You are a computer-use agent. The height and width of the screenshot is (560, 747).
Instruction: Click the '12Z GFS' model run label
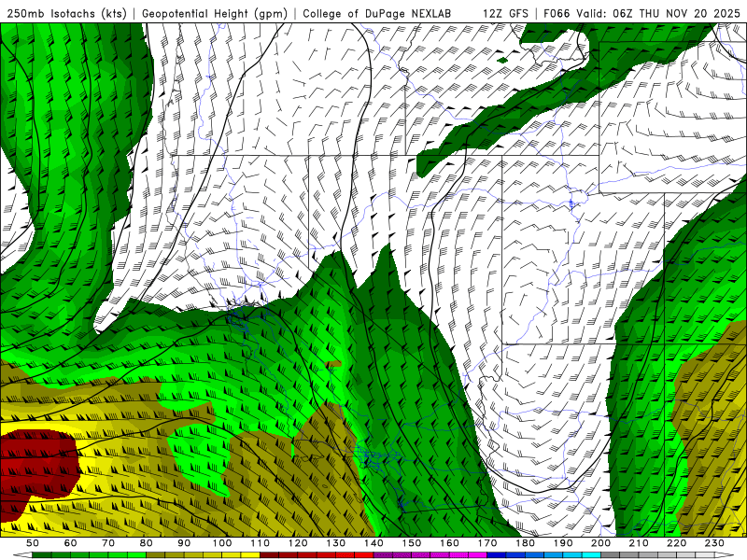pyautogui.click(x=505, y=14)
